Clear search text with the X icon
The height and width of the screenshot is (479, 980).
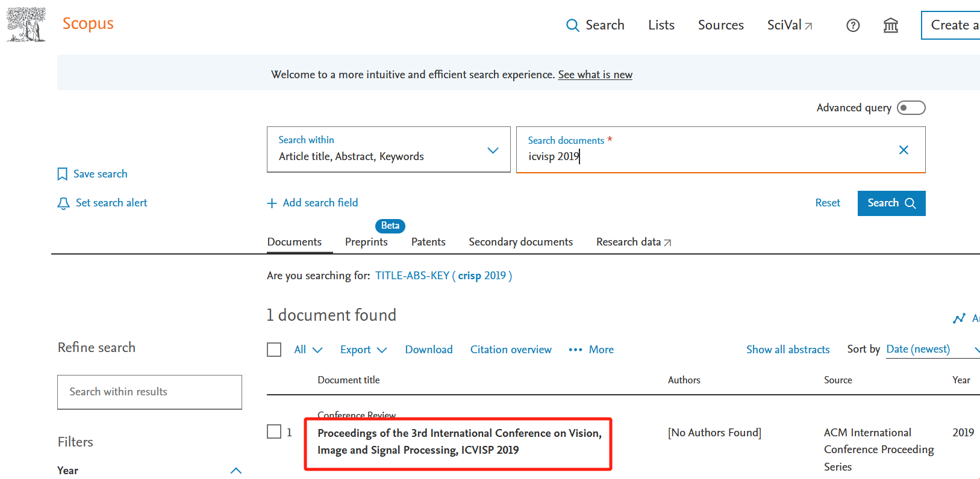coord(903,150)
